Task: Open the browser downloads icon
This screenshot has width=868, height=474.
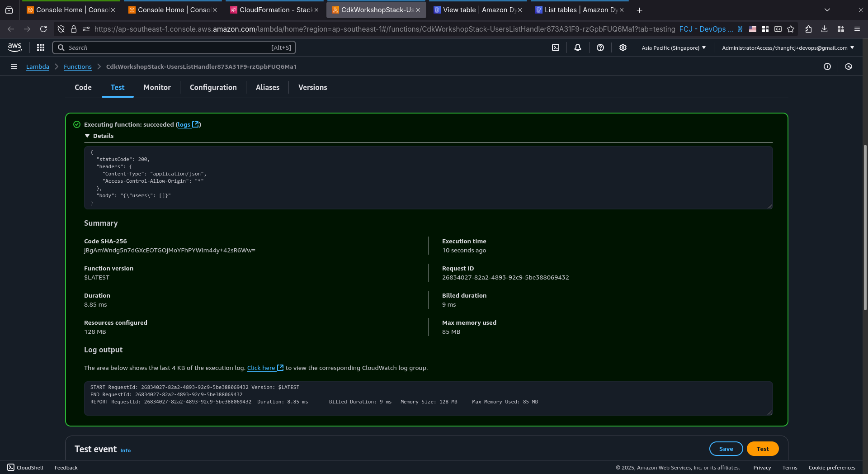Action: pyautogui.click(x=825, y=29)
